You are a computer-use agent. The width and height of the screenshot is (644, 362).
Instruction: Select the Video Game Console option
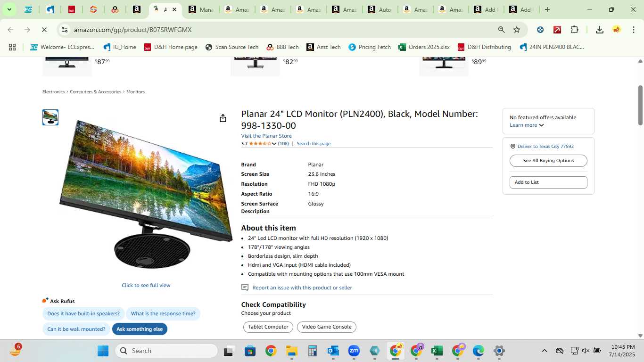[327, 327]
